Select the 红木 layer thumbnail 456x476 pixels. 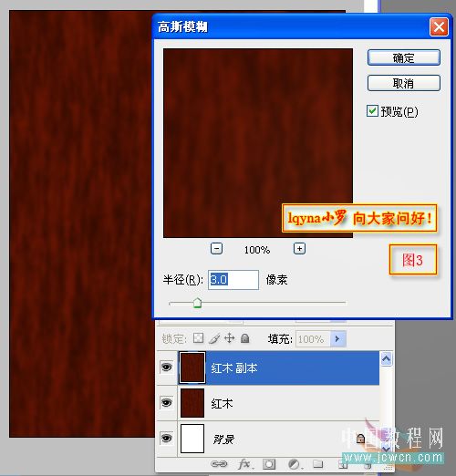pyautogui.click(x=192, y=403)
